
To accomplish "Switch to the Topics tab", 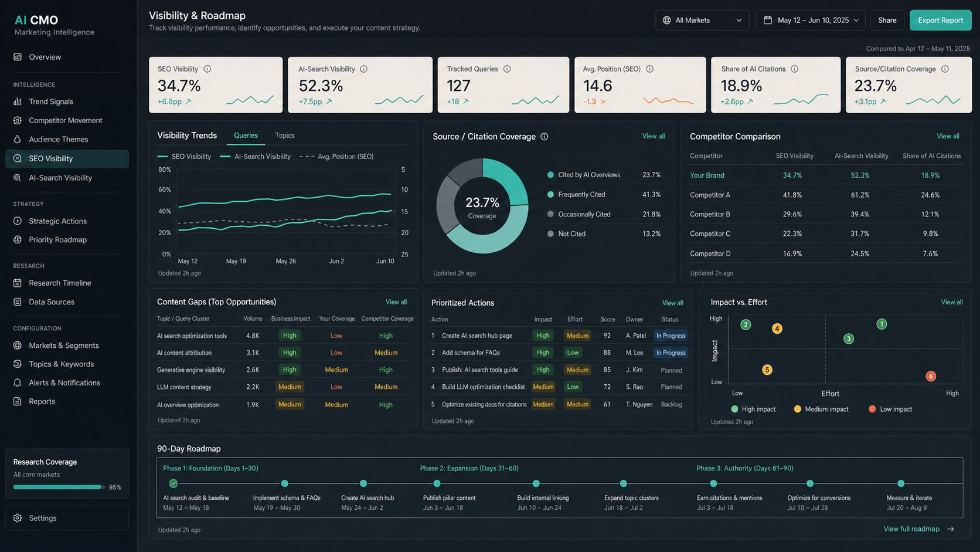I will (285, 136).
